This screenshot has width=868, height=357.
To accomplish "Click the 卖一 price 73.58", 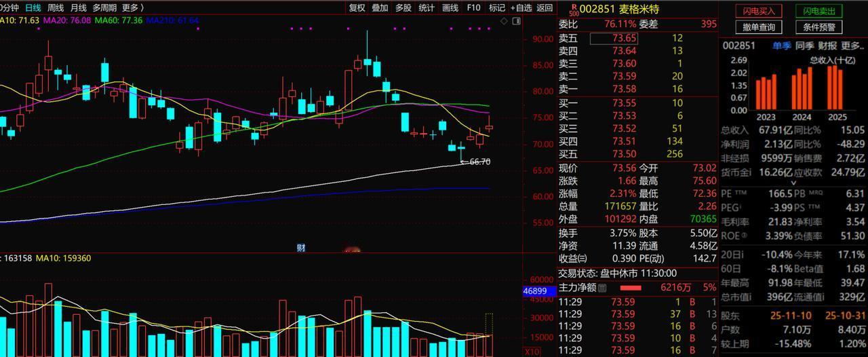I will (x=625, y=89).
